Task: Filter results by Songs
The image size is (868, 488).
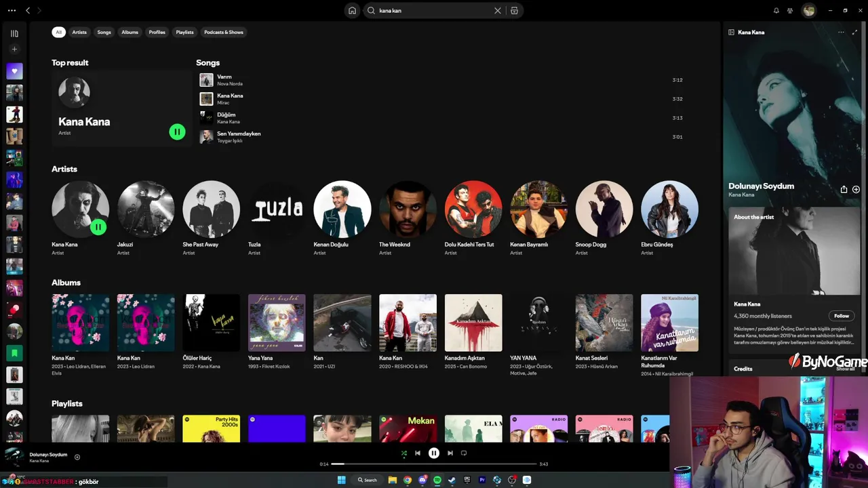Action: [104, 32]
